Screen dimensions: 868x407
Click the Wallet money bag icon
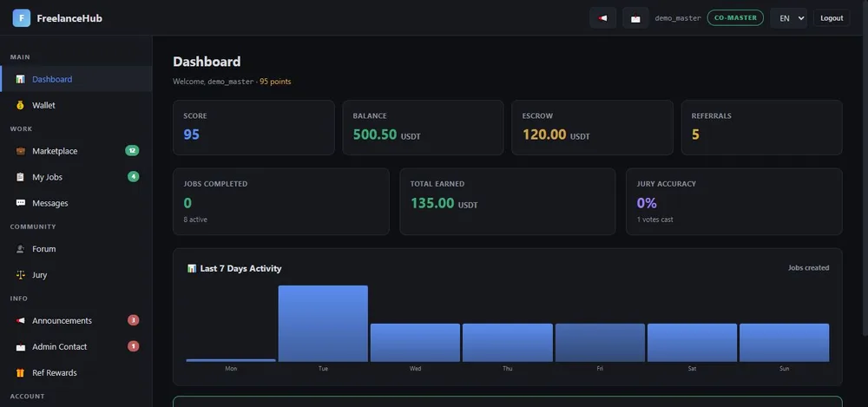21,105
